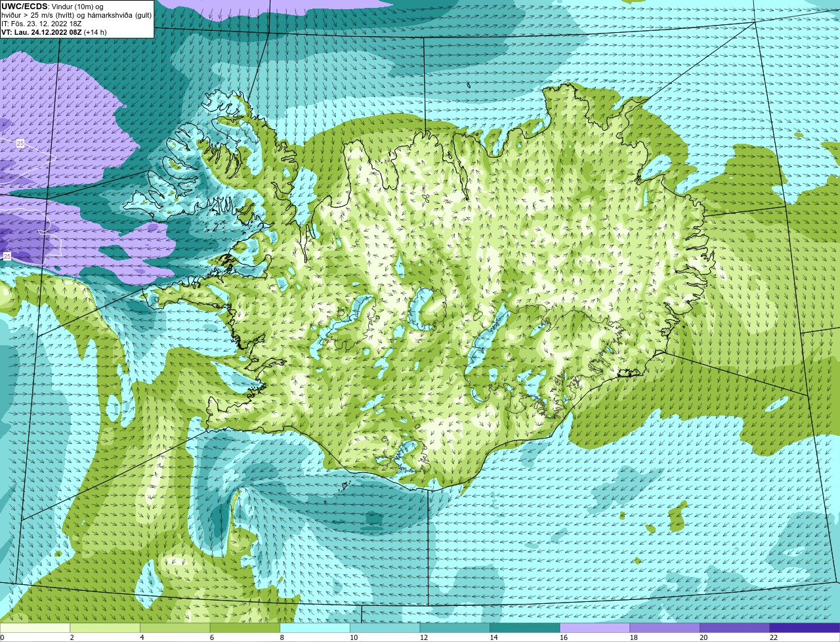Click the "UWC/ECDS: Vindur (10m) og" title line
Viewport: 840px width, 642px height.
coord(52,7)
